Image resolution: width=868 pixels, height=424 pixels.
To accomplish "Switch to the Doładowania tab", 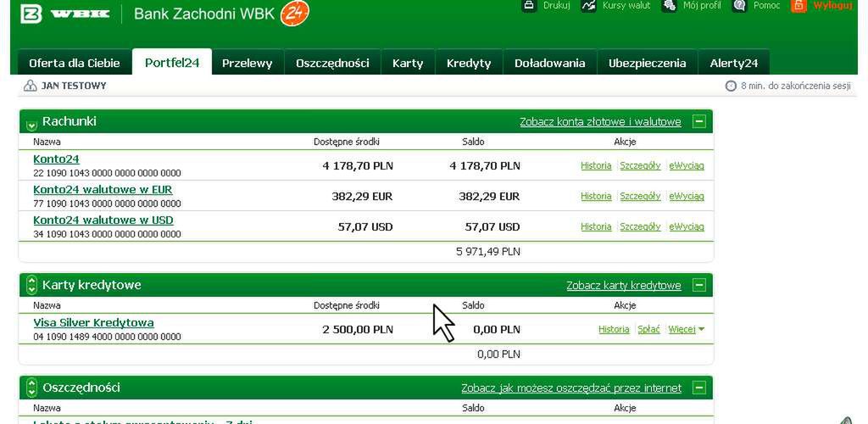I will click(x=549, y=63).
